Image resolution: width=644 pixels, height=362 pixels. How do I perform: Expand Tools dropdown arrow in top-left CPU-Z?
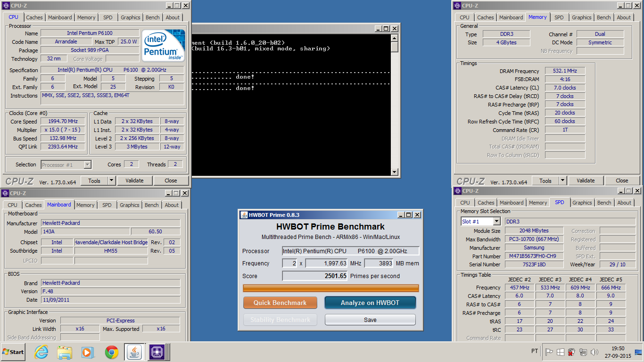point(111,181)
